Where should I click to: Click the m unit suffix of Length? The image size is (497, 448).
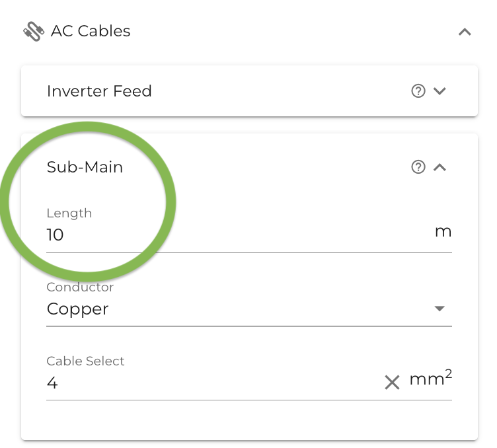click(x=443, y=232)
